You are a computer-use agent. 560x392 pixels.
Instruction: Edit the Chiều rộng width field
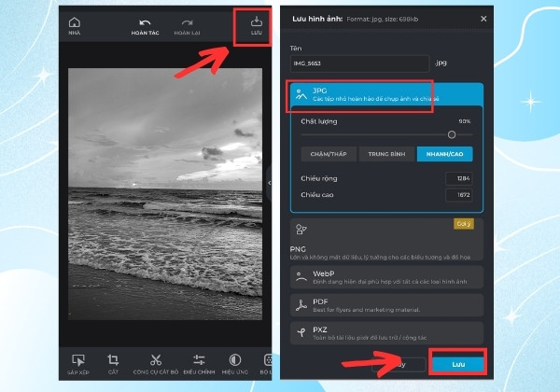(x=459, y=178)
